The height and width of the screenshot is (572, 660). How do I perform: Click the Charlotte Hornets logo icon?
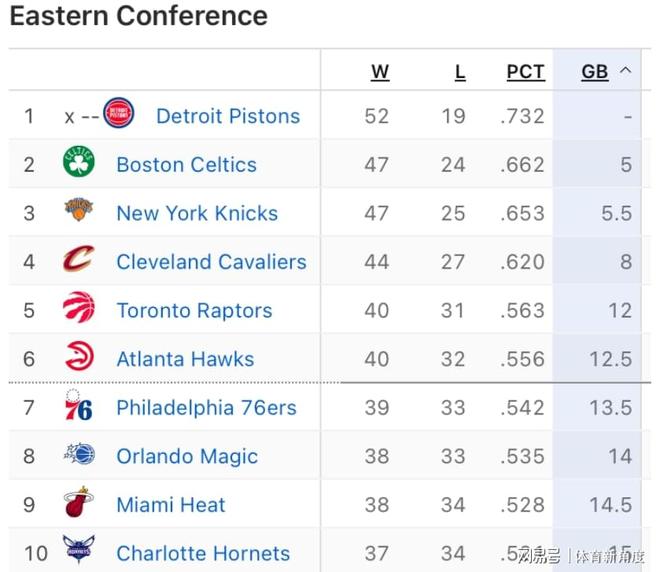tap(79, 551)
